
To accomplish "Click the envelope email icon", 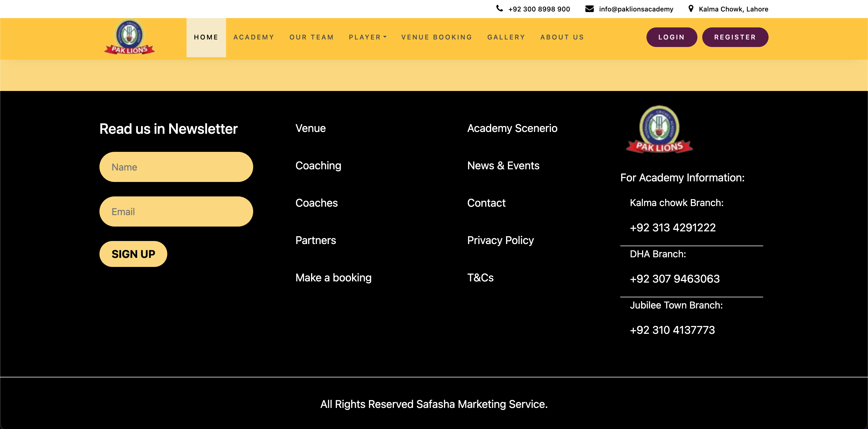I will coord(589,9).
